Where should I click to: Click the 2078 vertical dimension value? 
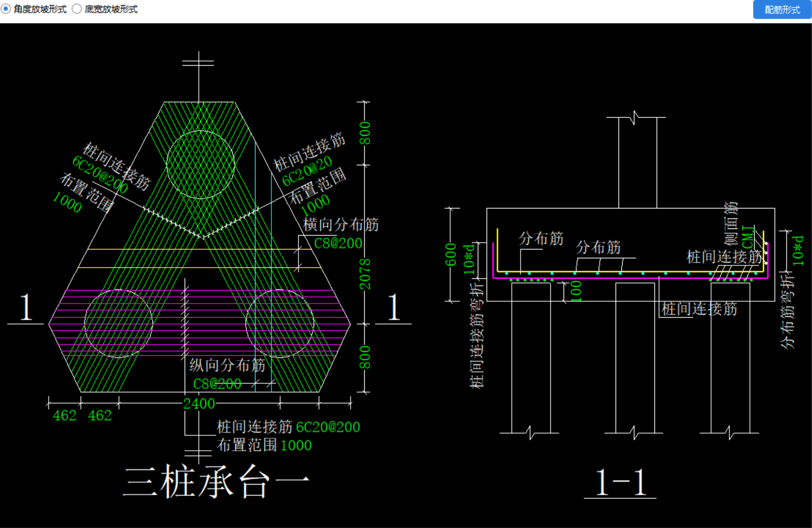click(365, 274)
